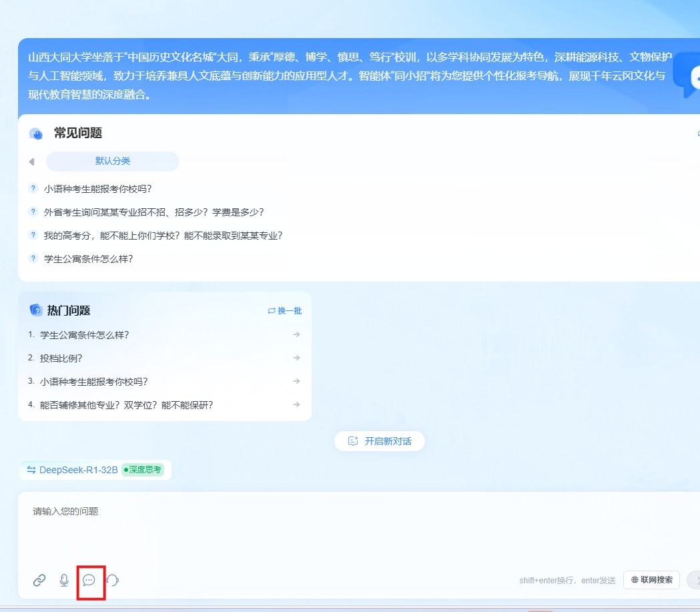700x612 pixels.
Task: Click hot question 小语种考生能报考你校吗
Action: pos(93,381)
